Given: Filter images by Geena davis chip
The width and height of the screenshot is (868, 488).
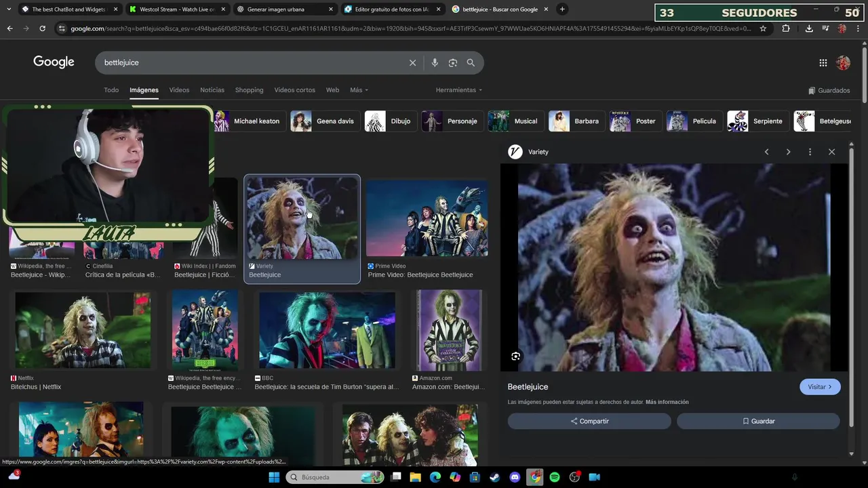Looking at the screenshot, I should point(325,121).
